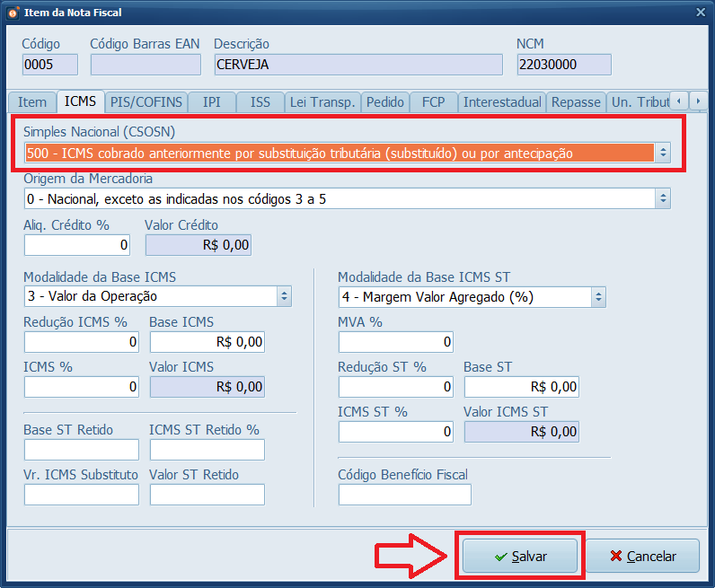Image resolution: width=715 pixels, height=588 pixels.
Task: Select the Item tab
Action: click(x=32, y=102)
